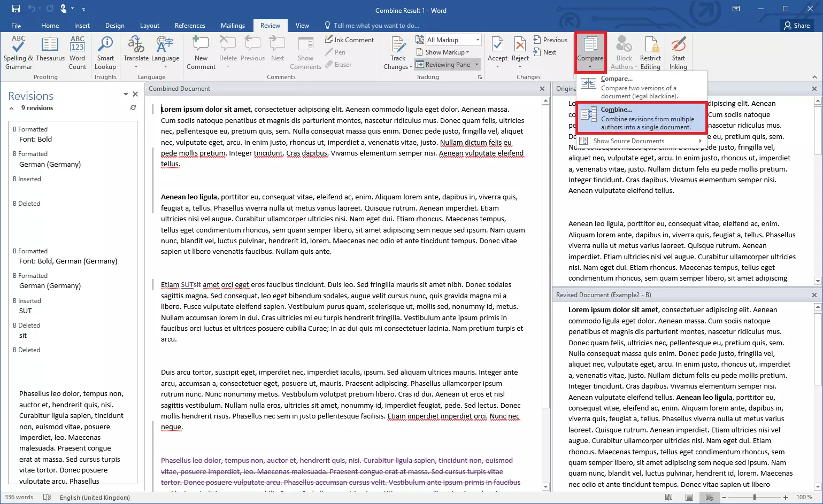
Task: Select Compare two versions menu item
Action: point(642,87)
